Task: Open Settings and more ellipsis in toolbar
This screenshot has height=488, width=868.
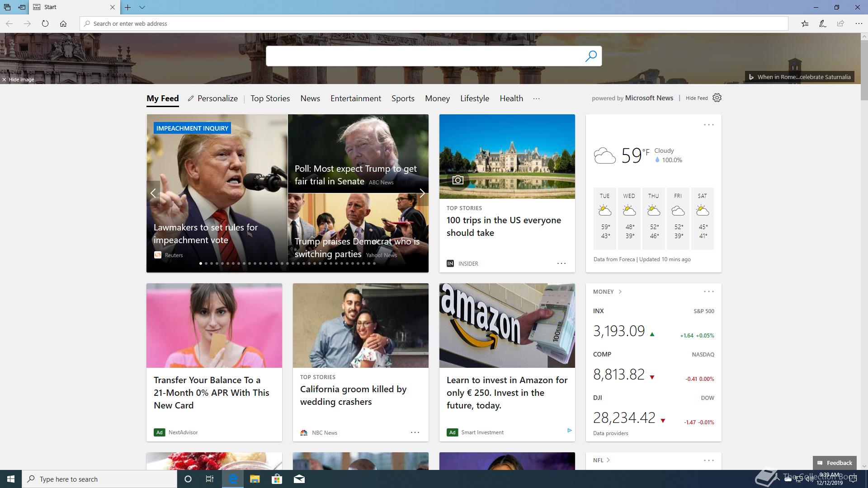Action: [859, 23]
